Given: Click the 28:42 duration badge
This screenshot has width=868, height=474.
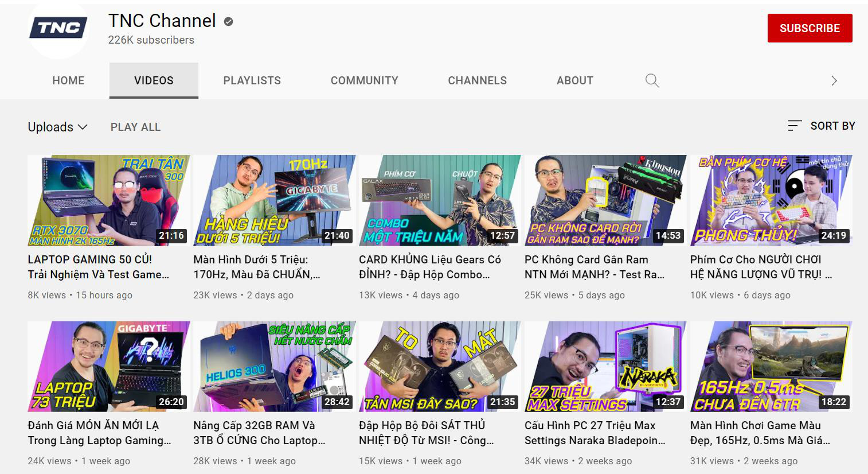Looking at the screenshot, I should pyautogui.click(x=337, y=402).
